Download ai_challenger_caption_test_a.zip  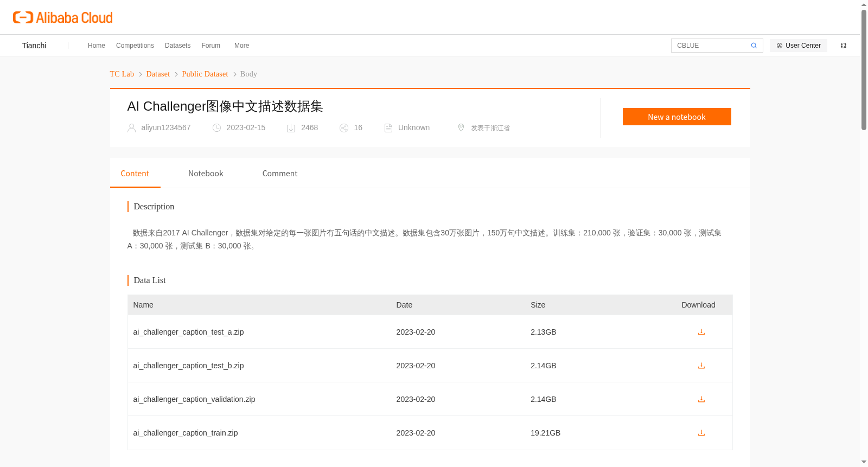pyautogui.click(x=701, y=332)
